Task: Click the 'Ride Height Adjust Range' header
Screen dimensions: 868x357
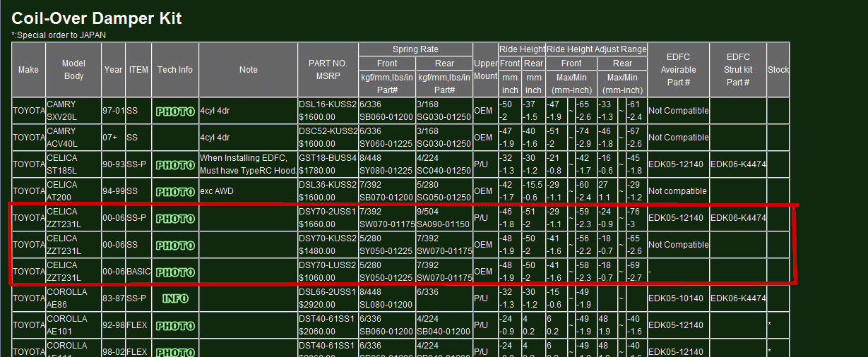Action: (597, 49)
